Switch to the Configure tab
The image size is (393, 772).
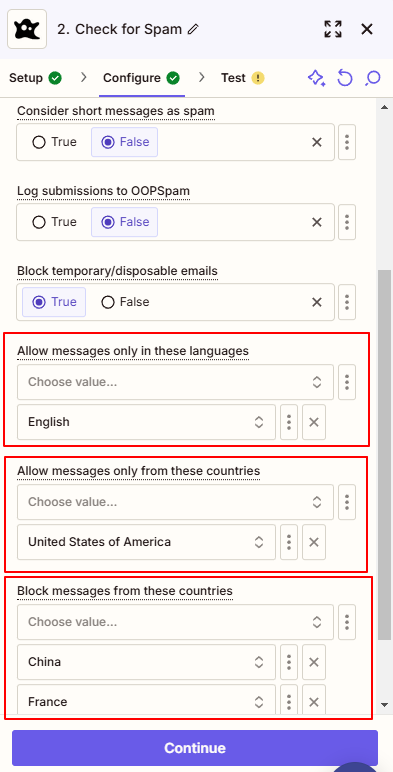(x=141, y=78)
